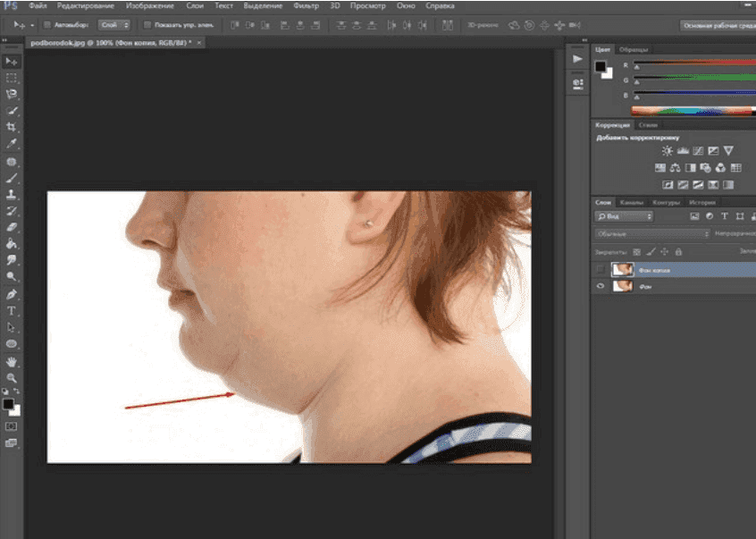
Task: Choose the Clone Stamp tool
Action: [x=12, y=194]
